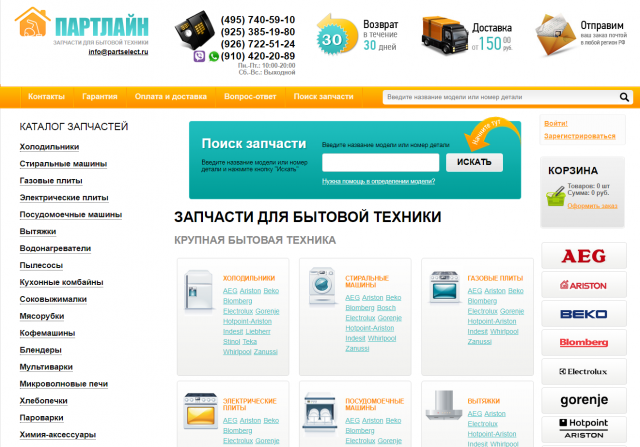Open Газовые плиты in the catalog sidebar
Screen dimensions: 640x447
pos(51,180)
